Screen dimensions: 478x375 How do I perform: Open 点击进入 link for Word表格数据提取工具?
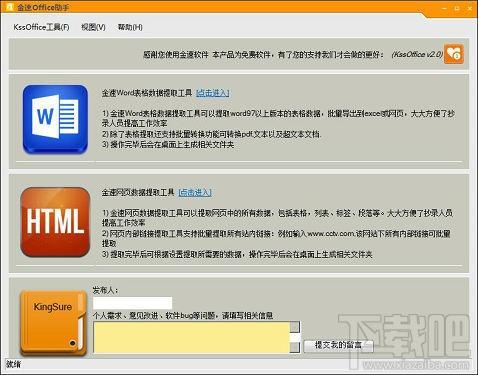click(213, 93)
